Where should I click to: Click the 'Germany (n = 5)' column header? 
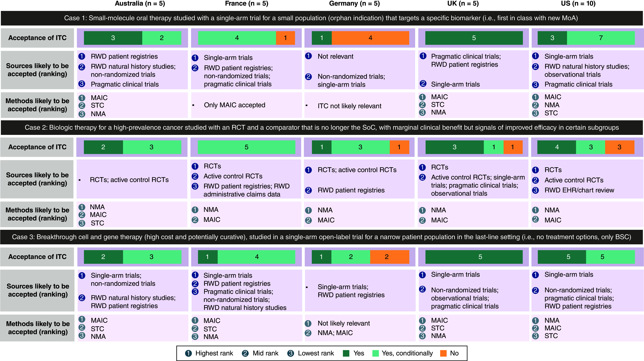click(x=354, y=3)
